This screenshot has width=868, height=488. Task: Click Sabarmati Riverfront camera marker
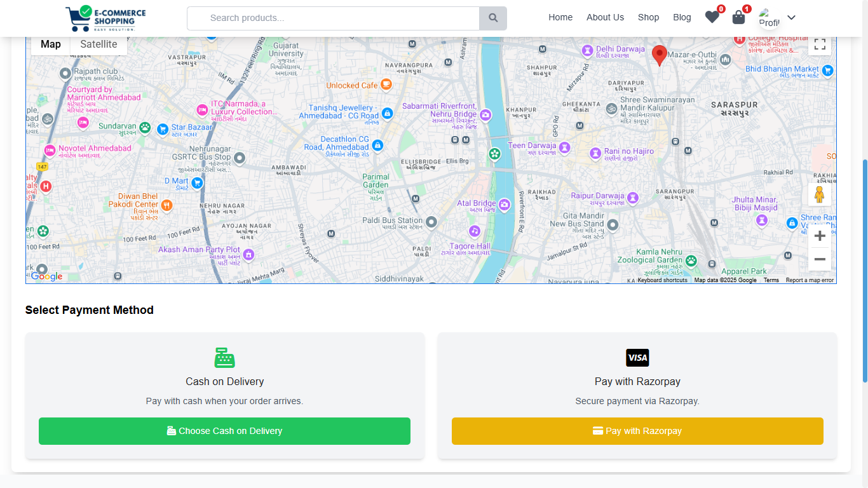pos(485,115)
